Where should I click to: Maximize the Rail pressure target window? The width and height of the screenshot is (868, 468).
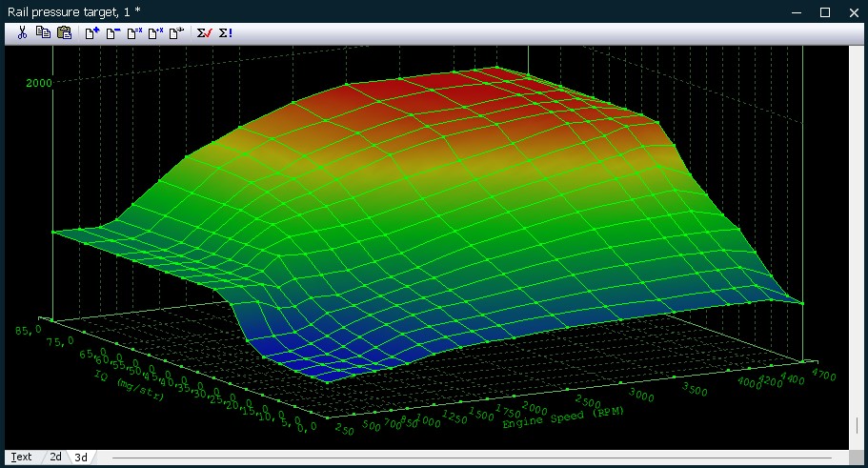point(825,11)
